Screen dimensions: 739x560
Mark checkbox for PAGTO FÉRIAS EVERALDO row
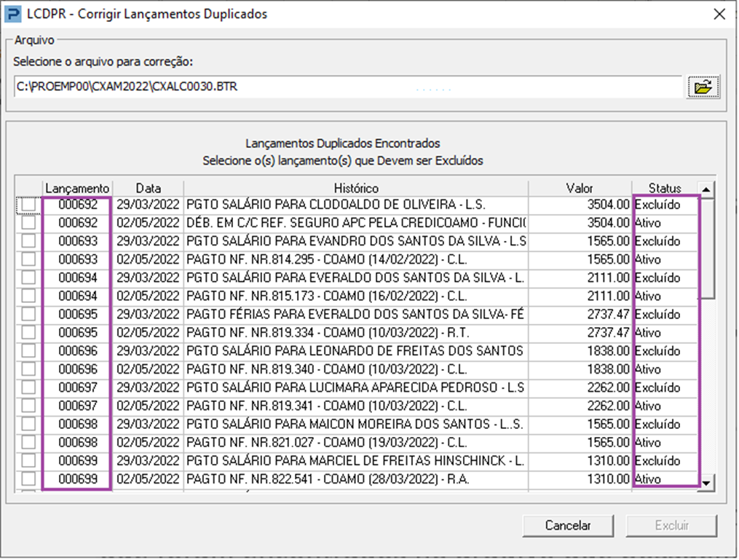click(x=28, y=315)
